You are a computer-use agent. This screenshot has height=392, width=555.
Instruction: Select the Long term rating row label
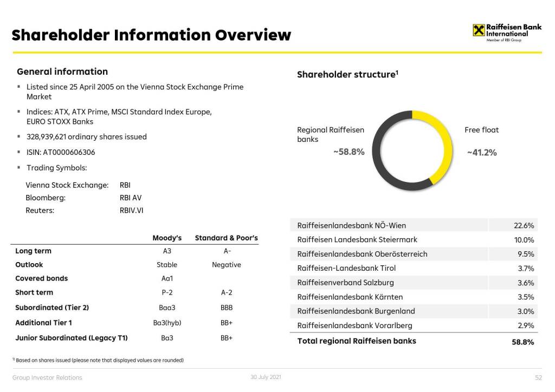pyautogui.click(x=34, y=251)
